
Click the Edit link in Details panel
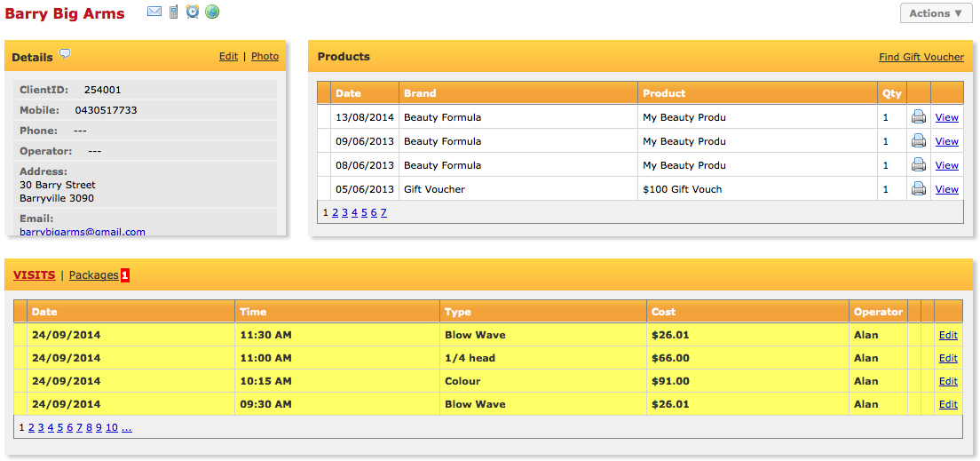click(x=228, y=56)
